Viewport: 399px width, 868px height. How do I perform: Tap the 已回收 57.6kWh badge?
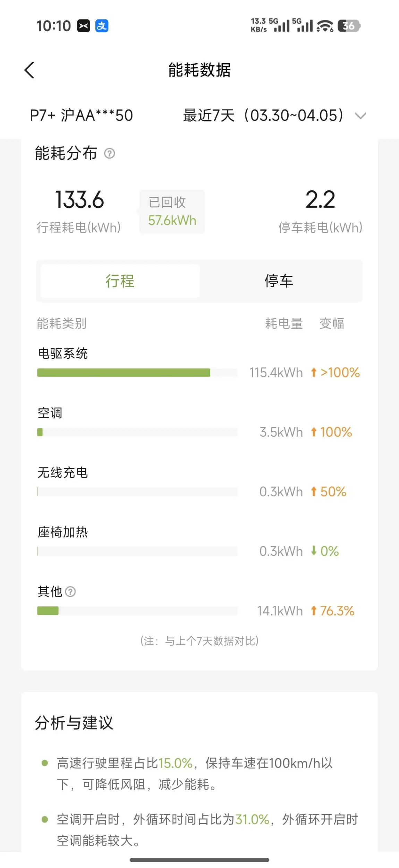[172, 212]
